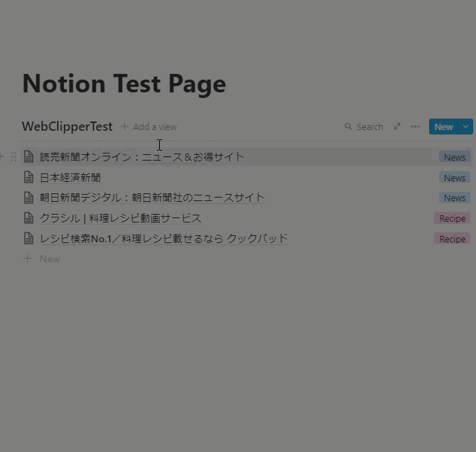Click page icon of 読売新聞オンライン row
Screen dimensions: 476x452
[x=29, y=157]
